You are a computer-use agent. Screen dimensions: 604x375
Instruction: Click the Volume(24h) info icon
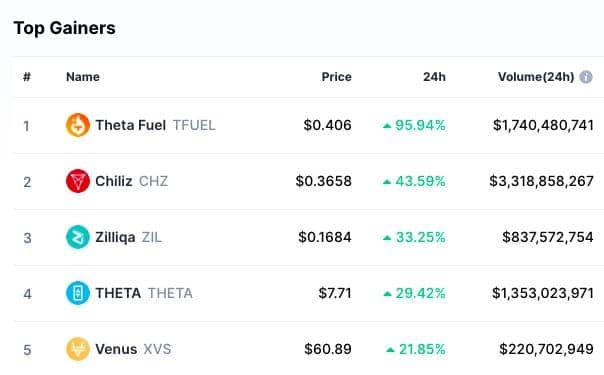586,77
